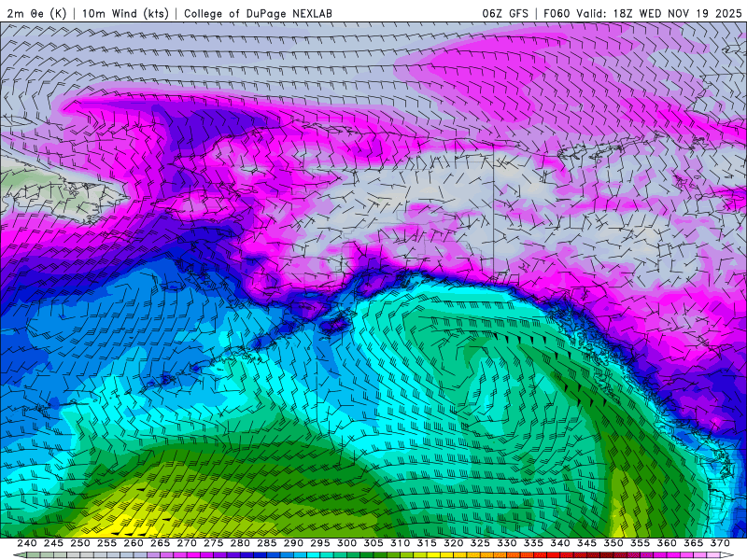Click the 340 value on the color scale
Screen dimensions: 747x560
tap(560, 543)
